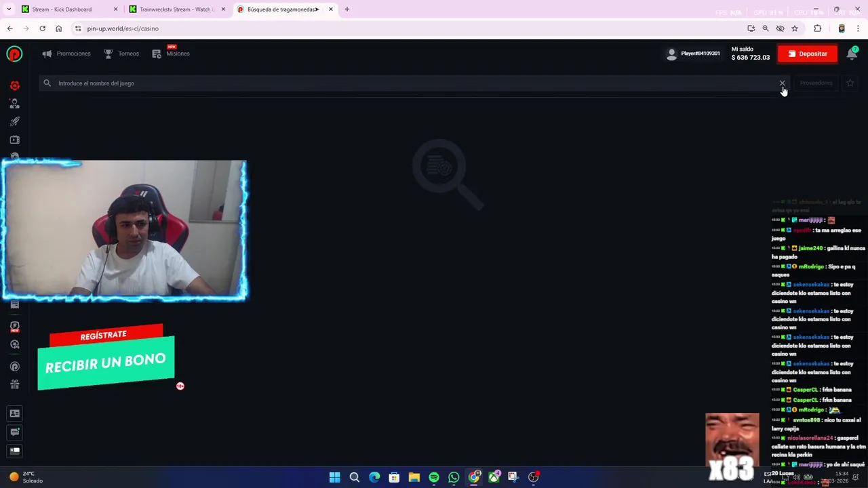Open the Torneos menu item
Viewport: 868px width, 488px height.
pos(121,54)
